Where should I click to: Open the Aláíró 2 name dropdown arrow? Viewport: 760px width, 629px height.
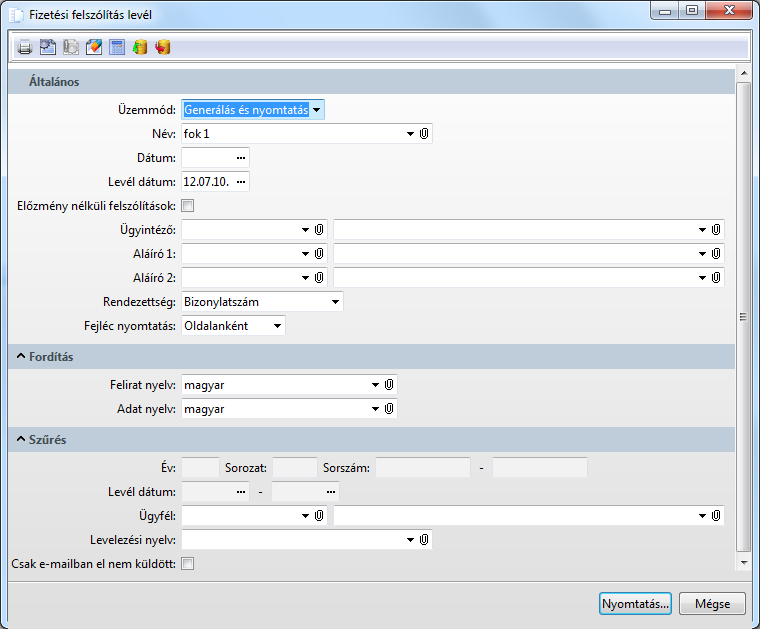pyautogui.click(x=702, y=278)
